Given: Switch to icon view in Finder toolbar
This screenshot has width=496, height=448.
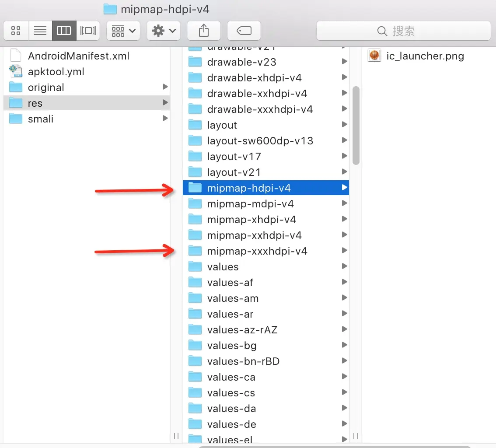Looking at the screenshot, I should tap(16, 31).
